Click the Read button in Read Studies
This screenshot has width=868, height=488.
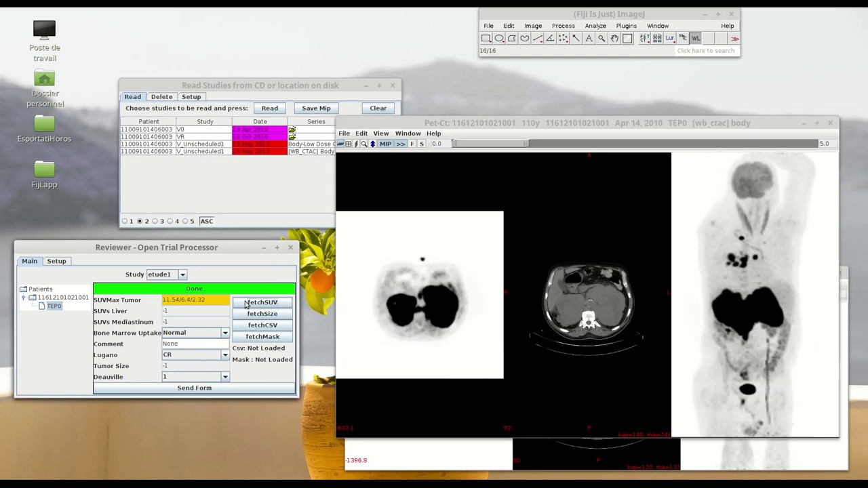[270, 108]
